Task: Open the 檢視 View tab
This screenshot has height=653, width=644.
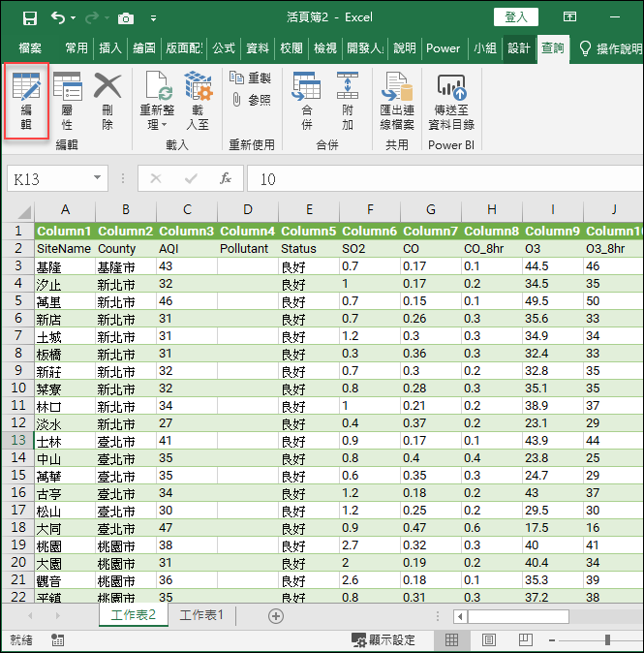Action: pyautogui.click(x=325, y=48)
